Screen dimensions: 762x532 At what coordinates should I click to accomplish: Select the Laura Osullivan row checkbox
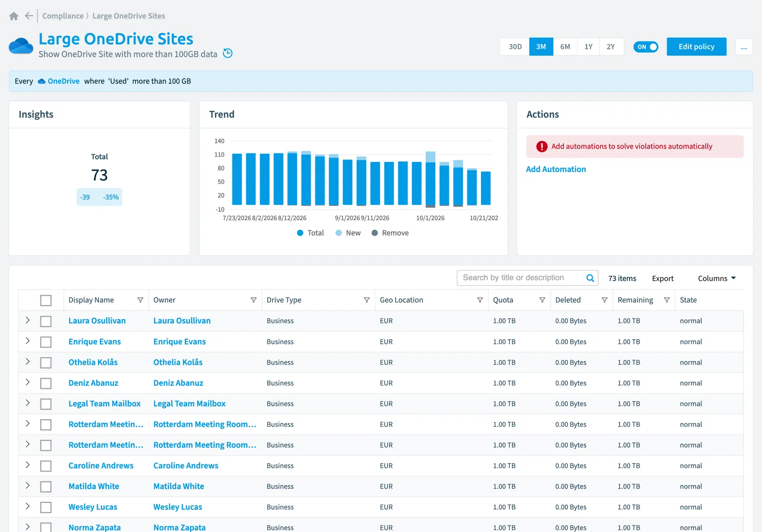(x=46, y=321)
